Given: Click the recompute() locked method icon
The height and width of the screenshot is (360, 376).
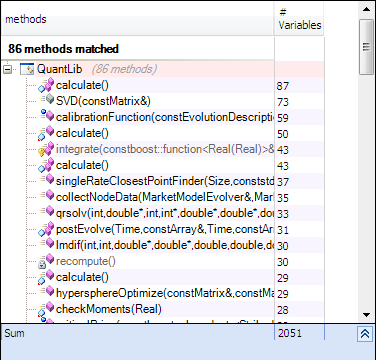Looking at the screenshot, I should [46, 261].
